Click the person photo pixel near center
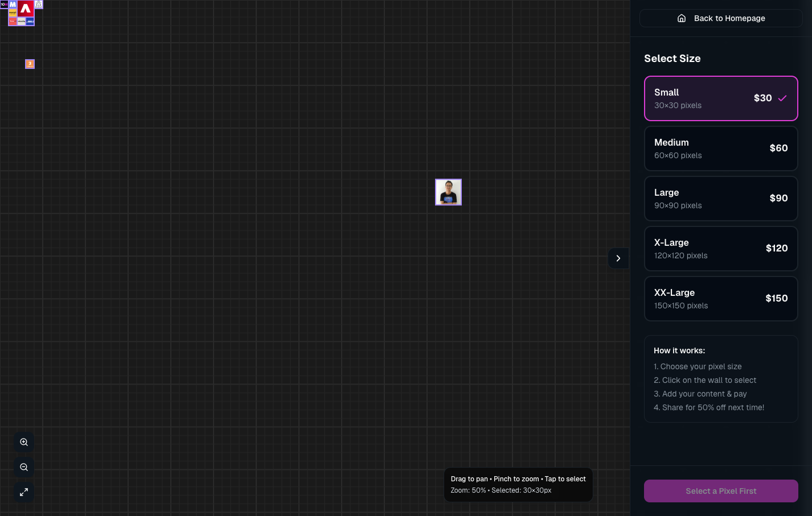The width and height of the screenshot is (812, 516). [x=449, y=192]
